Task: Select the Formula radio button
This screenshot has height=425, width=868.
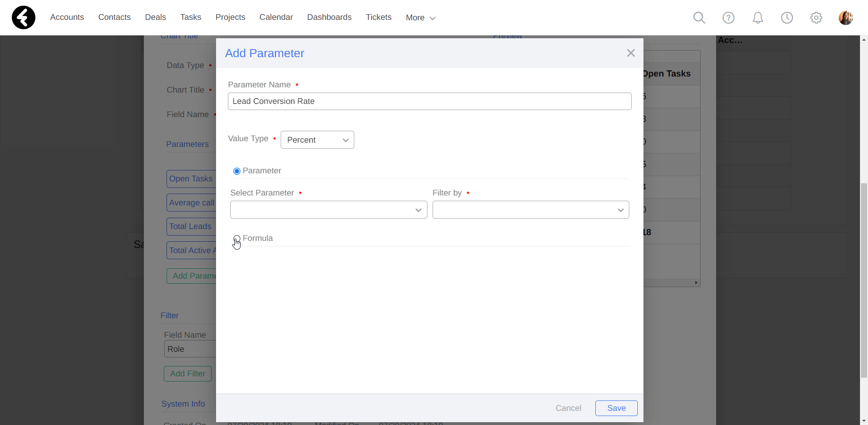Action: tap(237, 238)
